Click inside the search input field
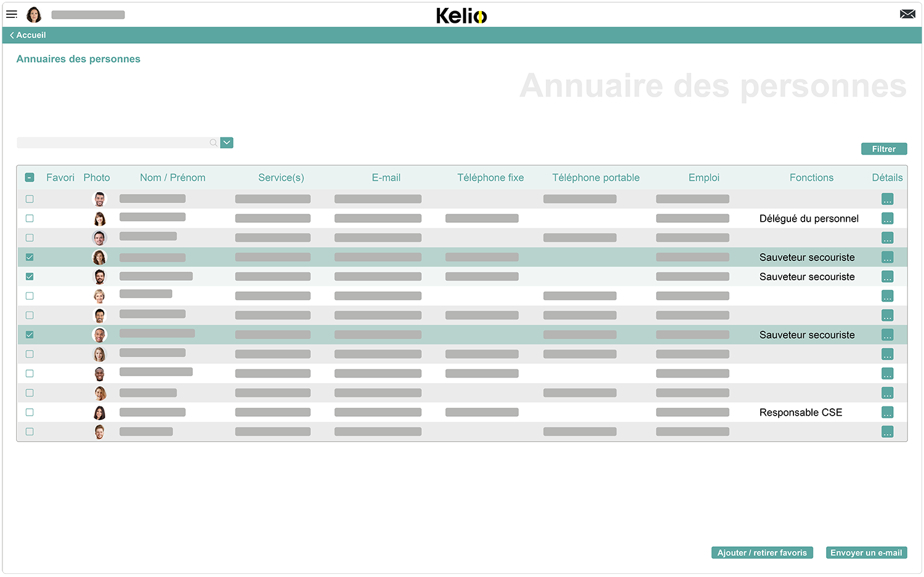Image resolution: width=924 pixels, height=577 pixels. 111,142
